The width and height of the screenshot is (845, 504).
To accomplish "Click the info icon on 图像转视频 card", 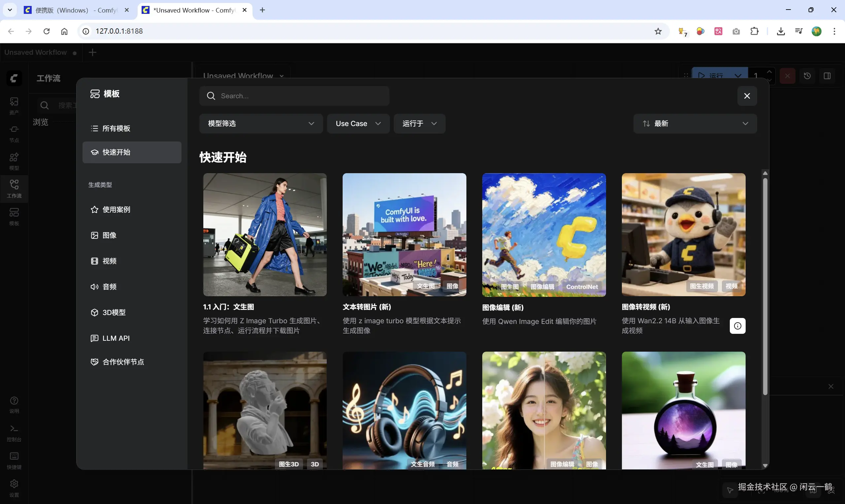I will [737, 326].
